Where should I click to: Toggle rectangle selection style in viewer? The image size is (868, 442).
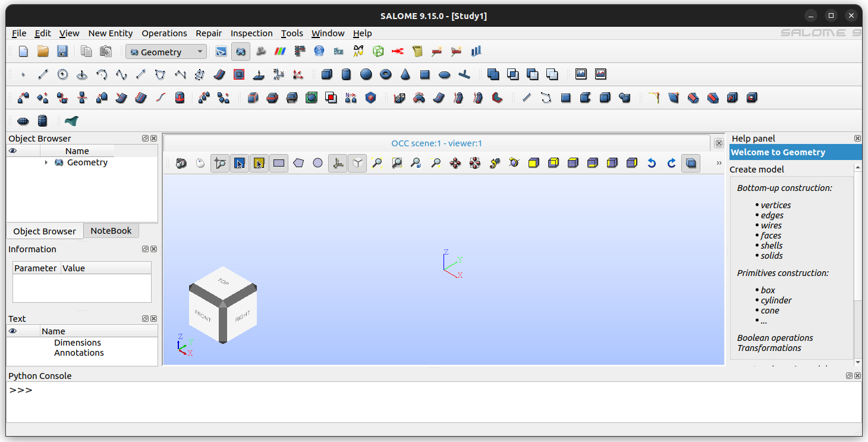[278, 163]
